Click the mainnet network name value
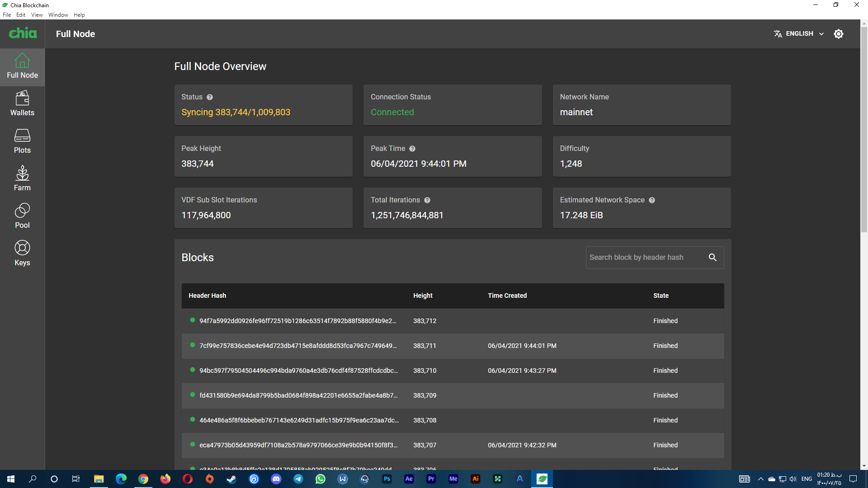 [576, 112]
